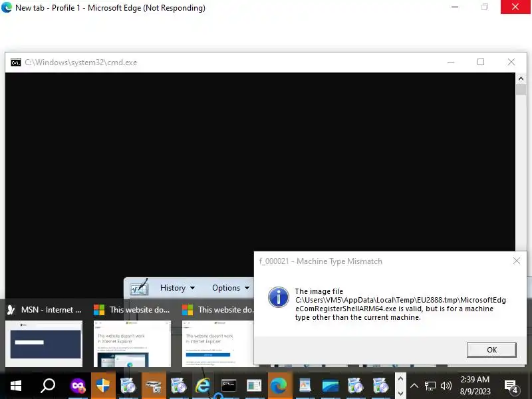The width and height of the screenshot is (532, 399).
Task: Close the not responding Edge window
Action: 515,7
